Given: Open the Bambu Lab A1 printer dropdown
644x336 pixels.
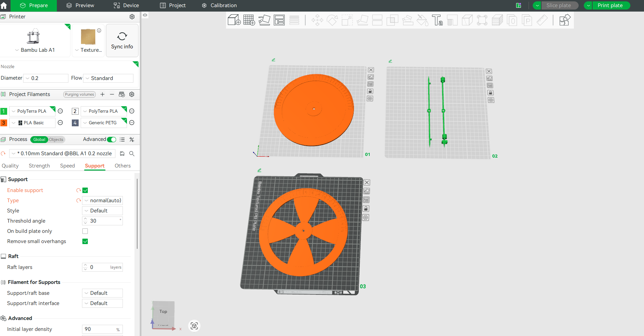Looking at the screenshot, I should 35,50.
